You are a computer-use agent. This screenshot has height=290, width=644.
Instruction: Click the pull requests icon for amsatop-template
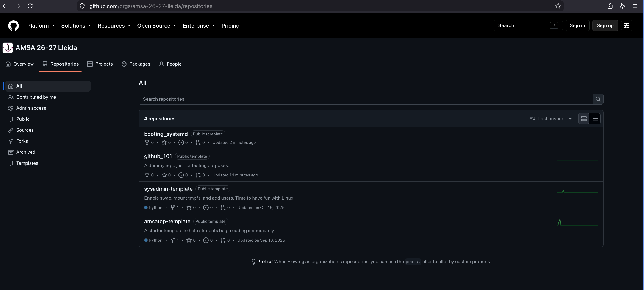click(x=223, y=240)
